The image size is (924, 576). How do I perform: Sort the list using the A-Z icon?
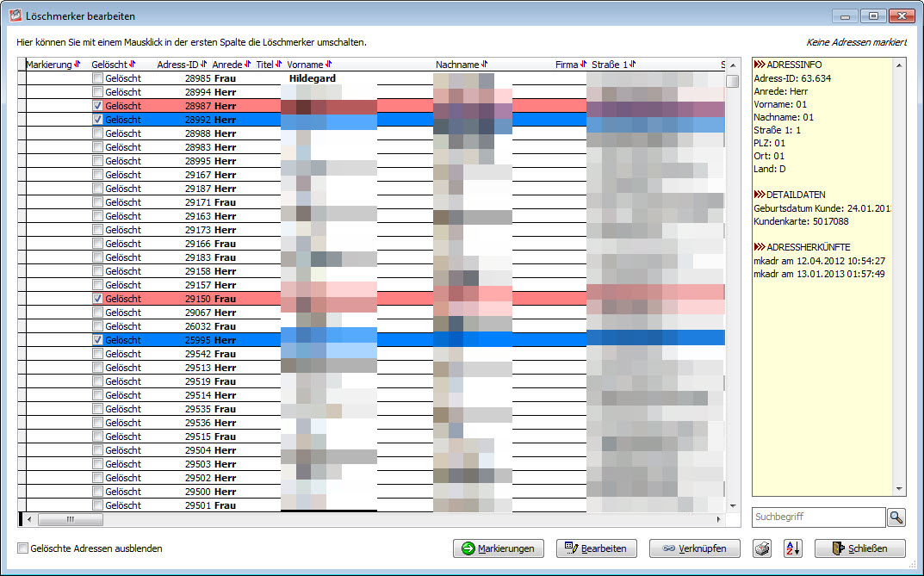793,548
